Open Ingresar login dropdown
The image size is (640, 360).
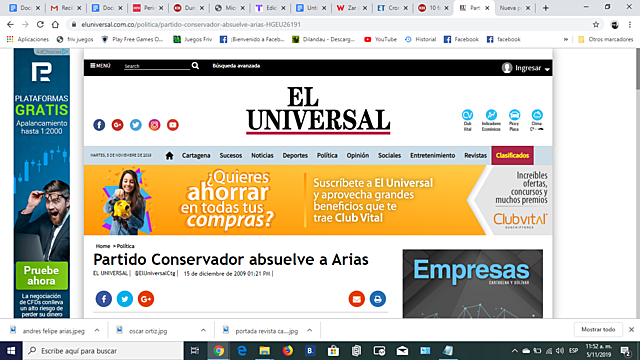point(526,68)
